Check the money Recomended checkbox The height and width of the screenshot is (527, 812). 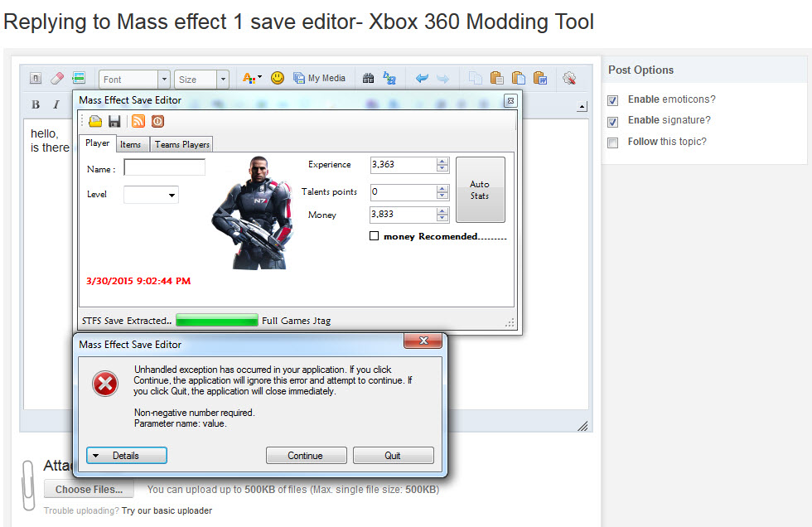[374, 236]
